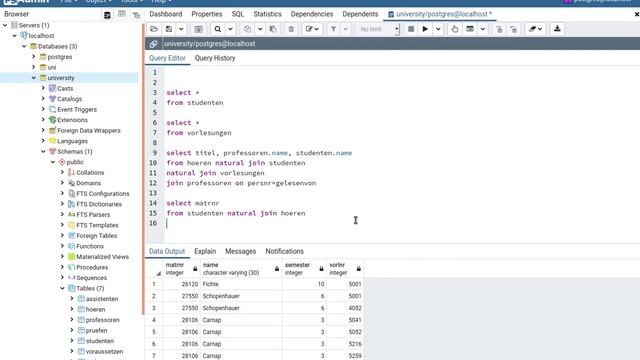Open the Statistics tab
The height and width of the screenshot is (360, 640).
pos(267,14)
